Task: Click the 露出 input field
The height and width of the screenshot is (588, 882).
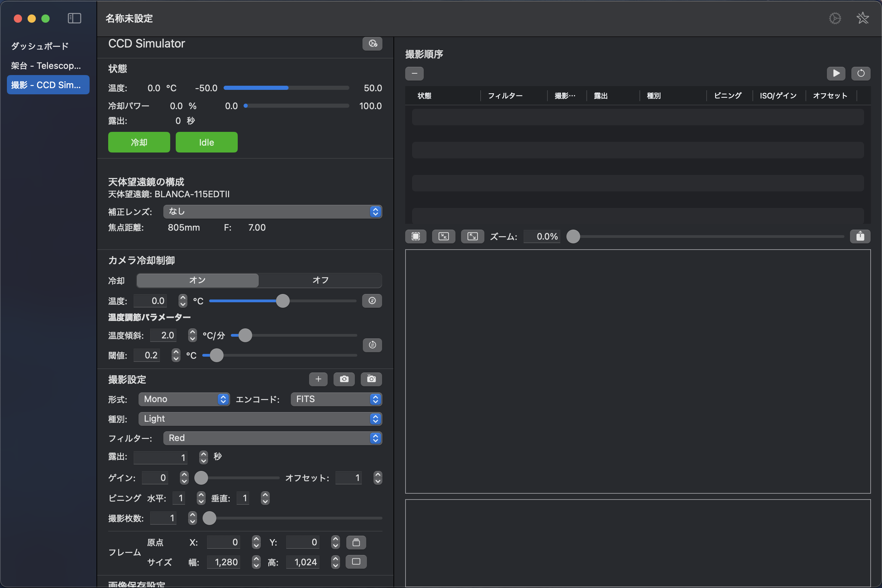Action: (161, 458)
